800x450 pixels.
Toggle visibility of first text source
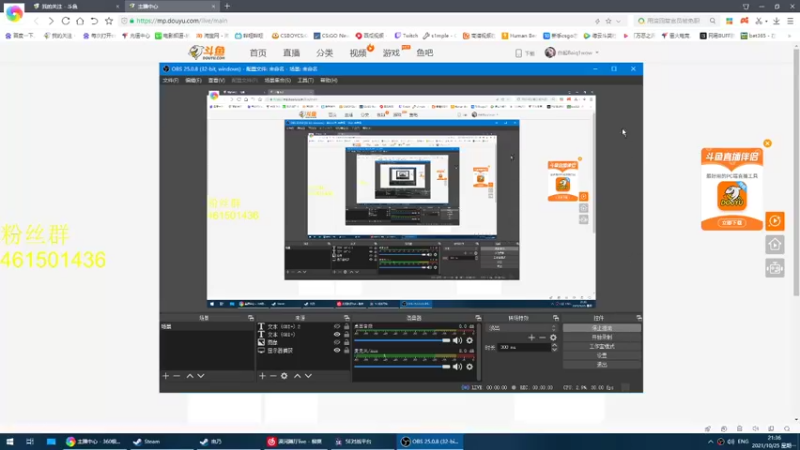(337, 327)
